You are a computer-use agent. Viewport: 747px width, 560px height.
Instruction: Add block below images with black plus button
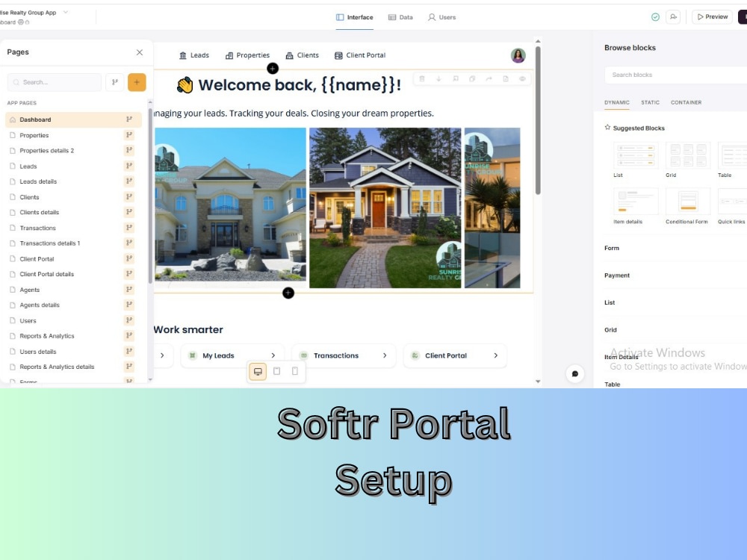(x=288, y=293)
